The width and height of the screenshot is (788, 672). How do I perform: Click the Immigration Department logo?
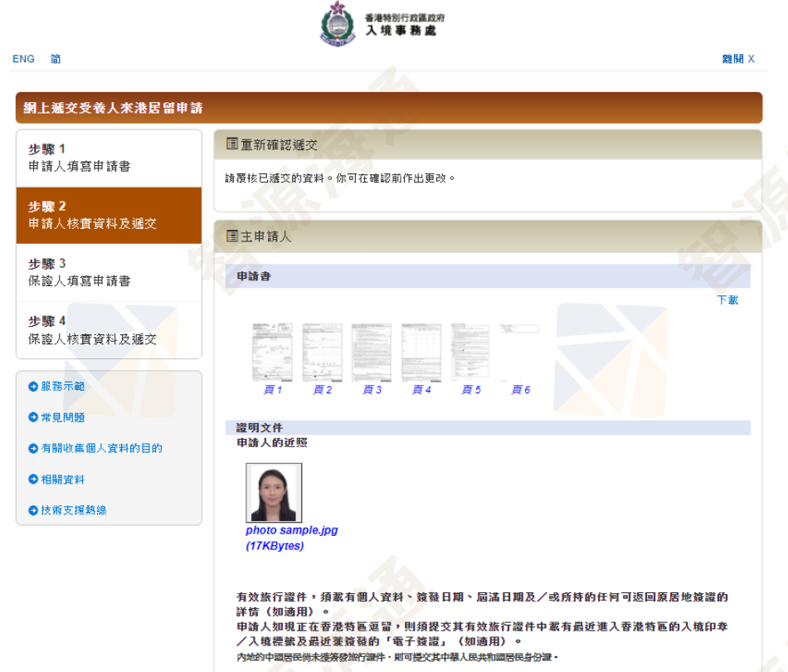click(x=338, y=22)
